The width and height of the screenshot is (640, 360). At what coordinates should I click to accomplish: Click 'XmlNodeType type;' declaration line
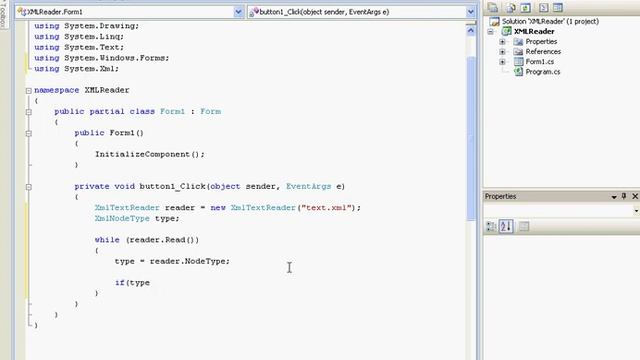(137, 218)
